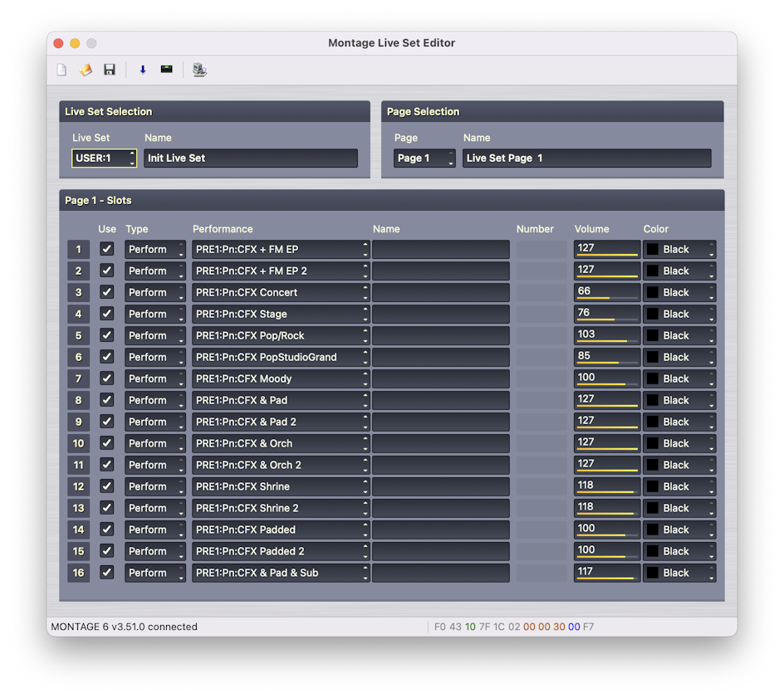This screenshot has width=784, height=698.
Task: Uncheck the Use checkbox for slot 1
Action: [x=106, y=249]
